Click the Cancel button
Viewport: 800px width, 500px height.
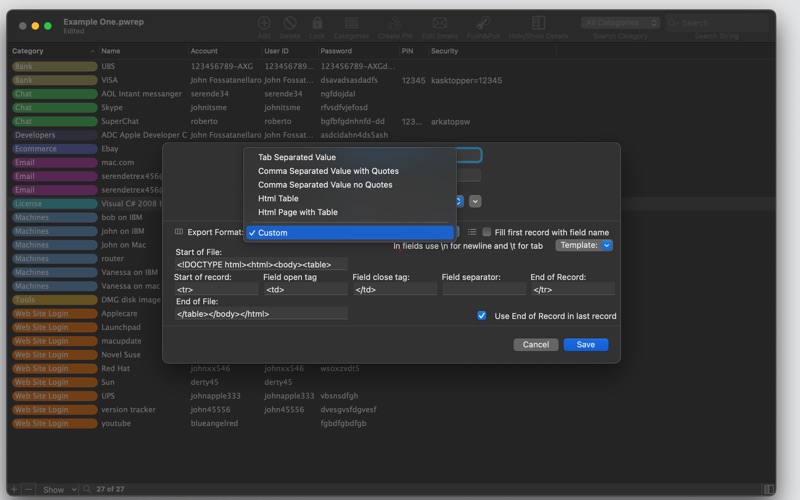[535, 344]
